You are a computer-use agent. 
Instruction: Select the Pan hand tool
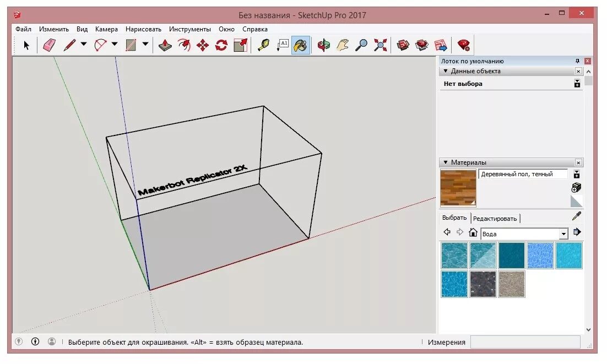tap(342, 44)
